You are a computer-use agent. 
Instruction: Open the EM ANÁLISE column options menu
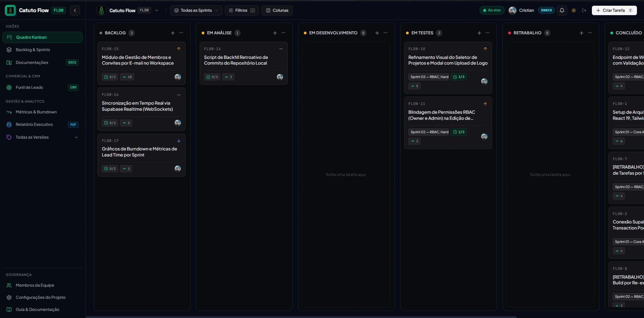[283, 33]
